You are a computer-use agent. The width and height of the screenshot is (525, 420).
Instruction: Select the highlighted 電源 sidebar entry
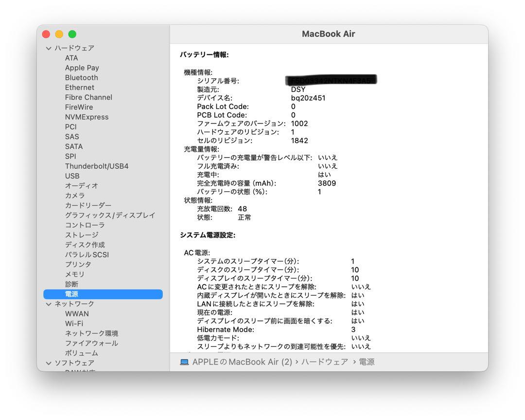103,294
